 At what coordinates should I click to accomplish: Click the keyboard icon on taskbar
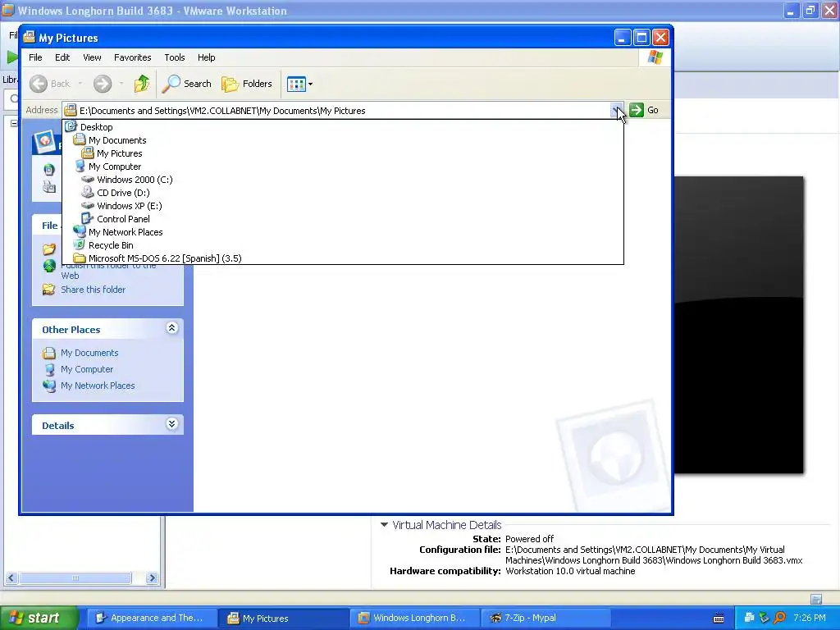click(719, 619)
